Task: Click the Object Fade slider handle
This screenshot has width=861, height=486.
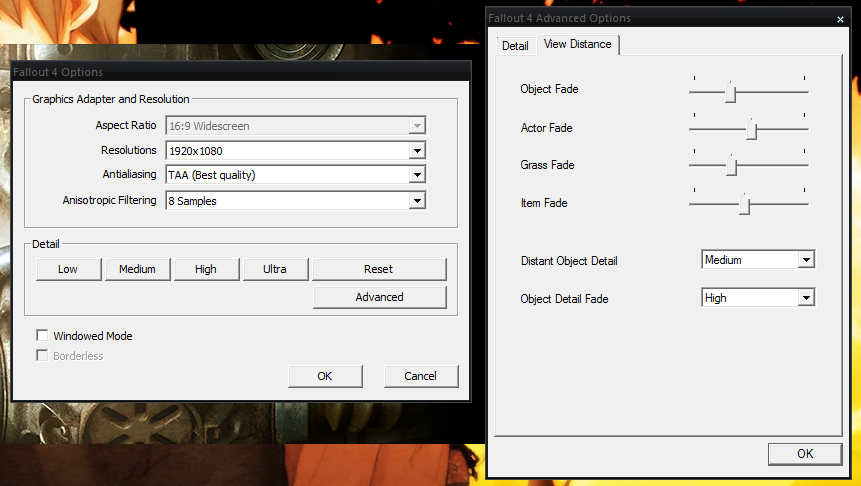Action: pos(730,92)
